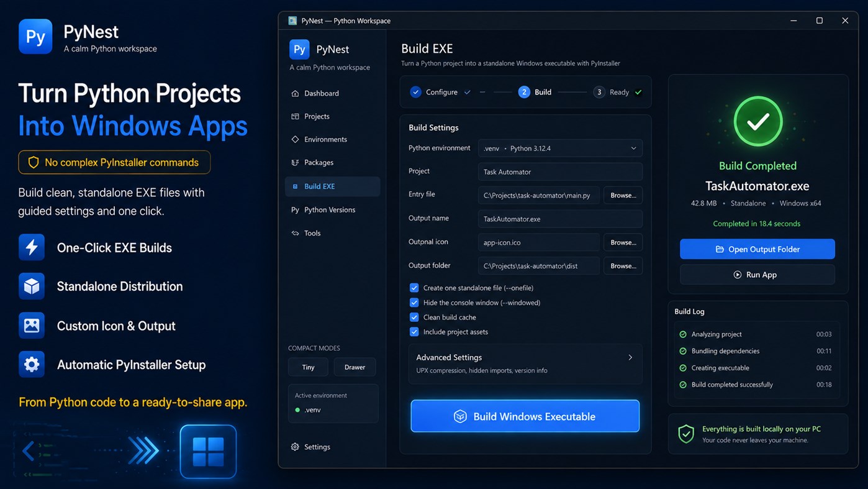
Task: Click the Dashboard home icon in the sidebar
Action: pos(295,93)
